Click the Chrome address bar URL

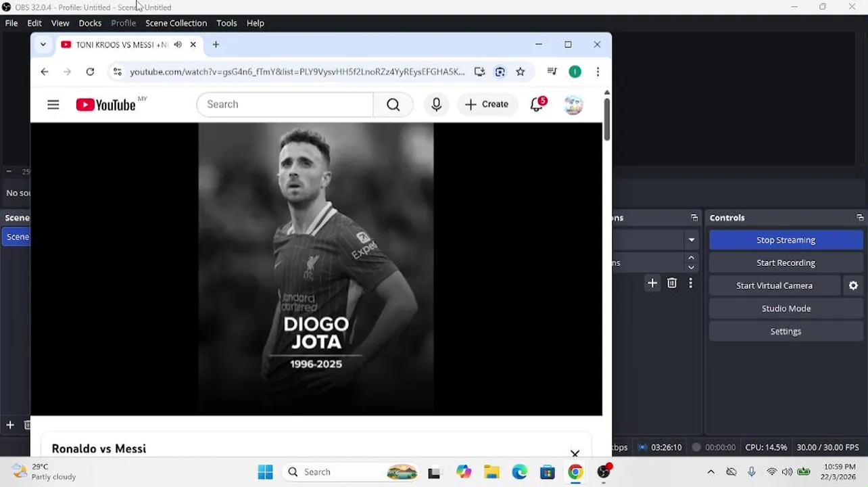click(x=297, y=72)
